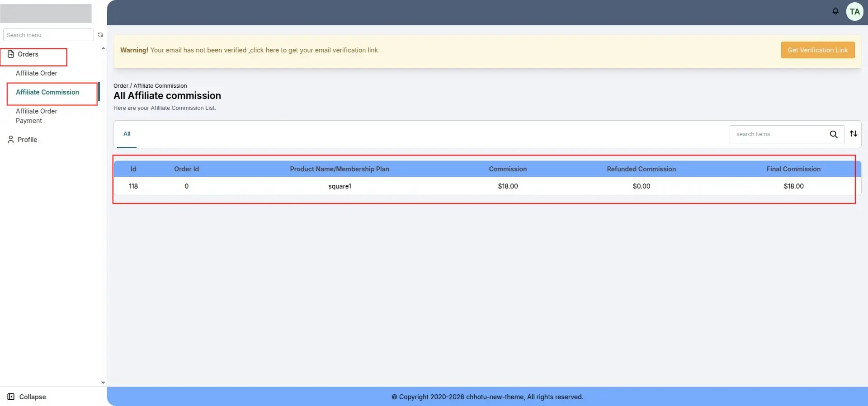
Task: Click the Order breadcrumb link
Action: [121, 86]
